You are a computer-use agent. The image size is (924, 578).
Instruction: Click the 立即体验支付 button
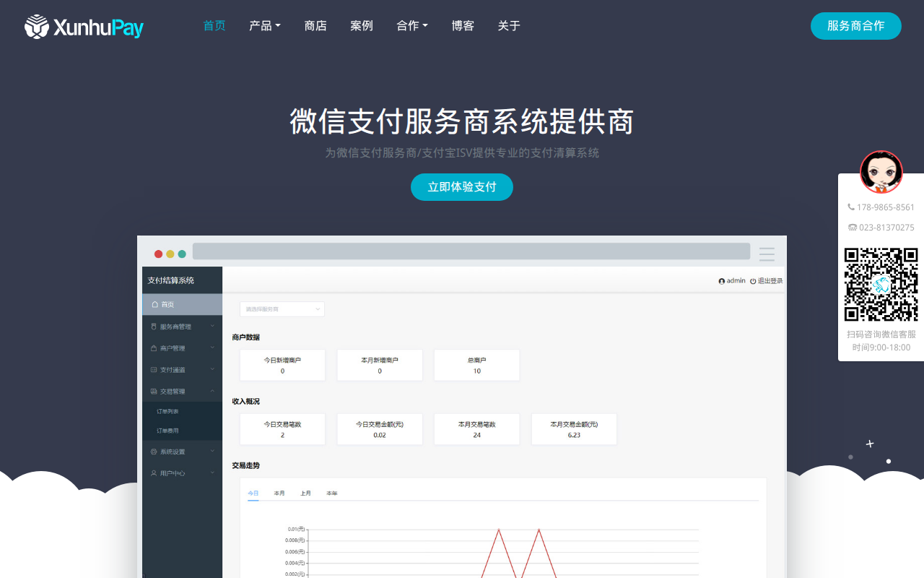462,187
